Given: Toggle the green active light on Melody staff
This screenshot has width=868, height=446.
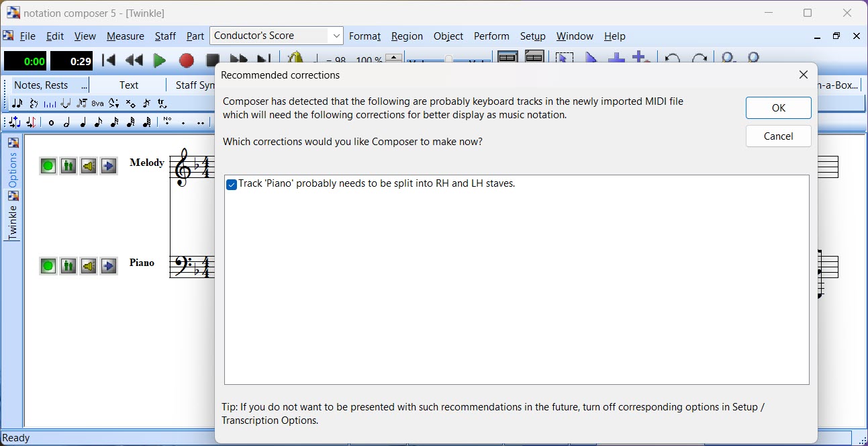Looking at the screenshot, I should coord(48,166).
